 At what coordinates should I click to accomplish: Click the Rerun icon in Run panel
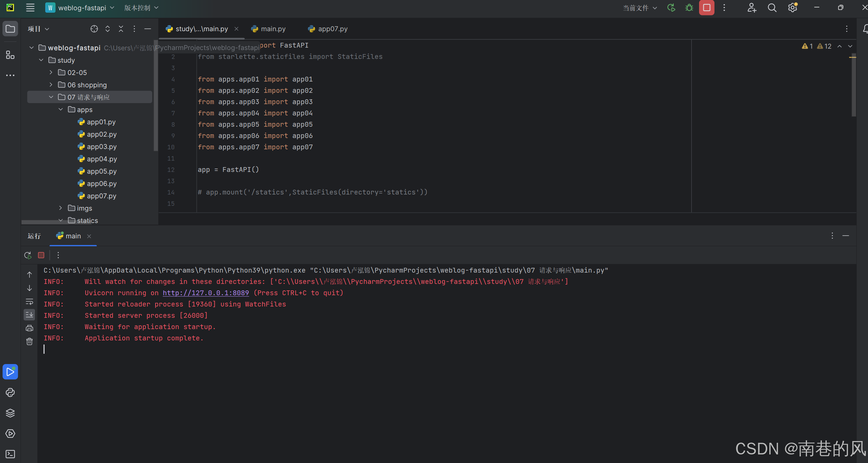(28, 255)
